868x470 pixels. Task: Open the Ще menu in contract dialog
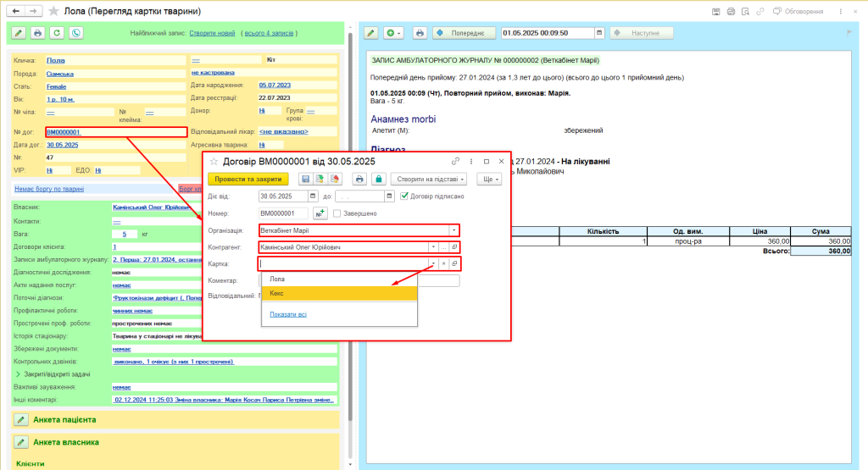(x=491, y=180)
